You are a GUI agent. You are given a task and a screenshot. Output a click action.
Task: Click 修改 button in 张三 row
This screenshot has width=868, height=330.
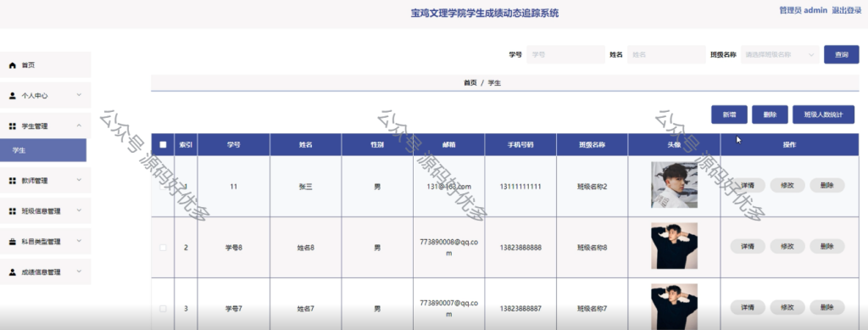[x=787, y=185]
